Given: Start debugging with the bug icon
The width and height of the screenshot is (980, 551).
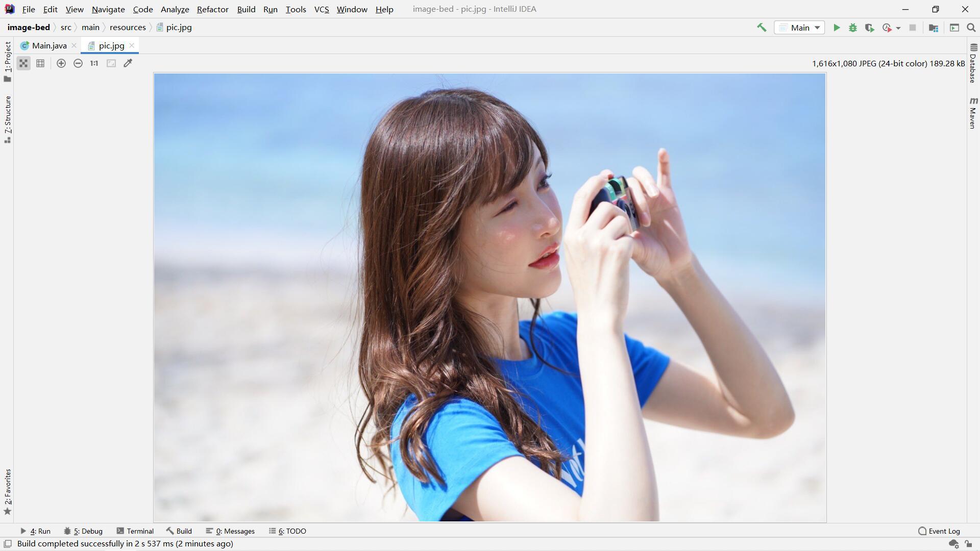Looking at the screenshot, I should (853, 28).
